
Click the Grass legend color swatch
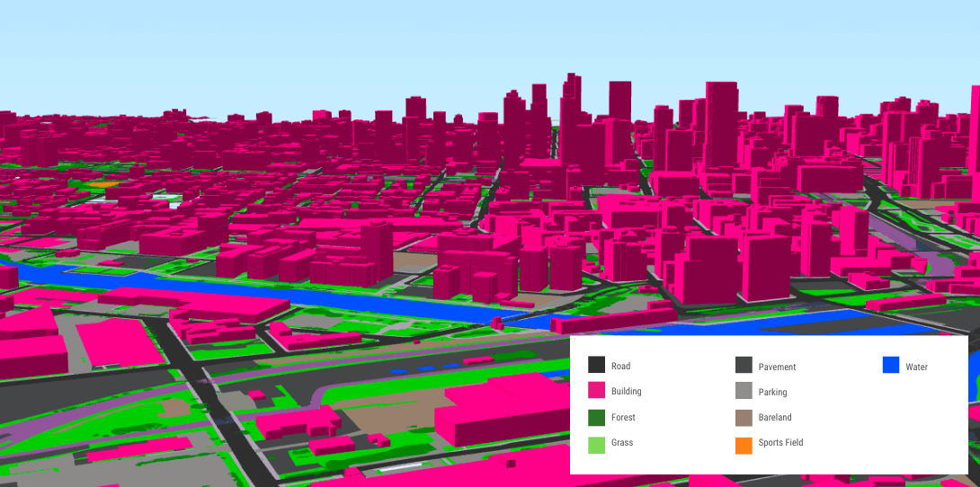pyautogui.click(x=596, y=445)
